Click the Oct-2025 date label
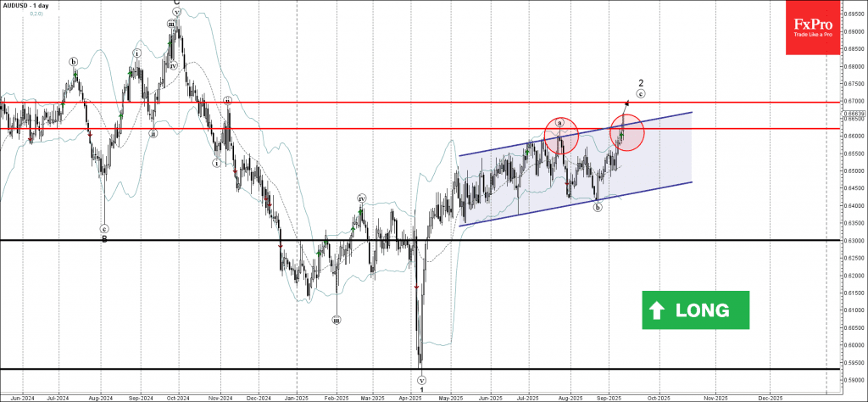This screenshot has width=868, height=402. pos(659,398)
